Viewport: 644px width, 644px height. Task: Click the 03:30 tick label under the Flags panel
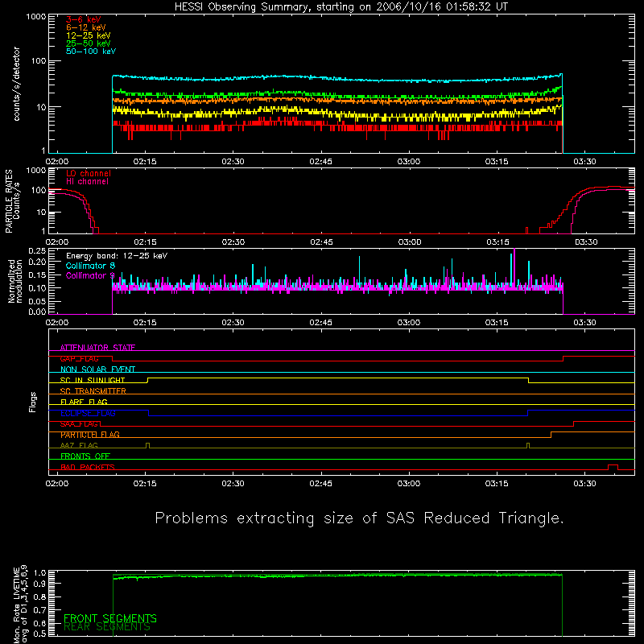pyautogui.click(x=584, y=484)
